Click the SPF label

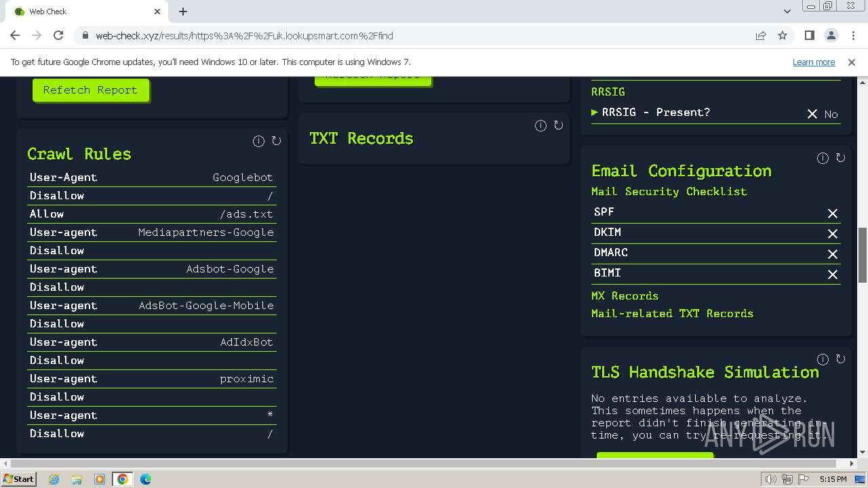604,211
